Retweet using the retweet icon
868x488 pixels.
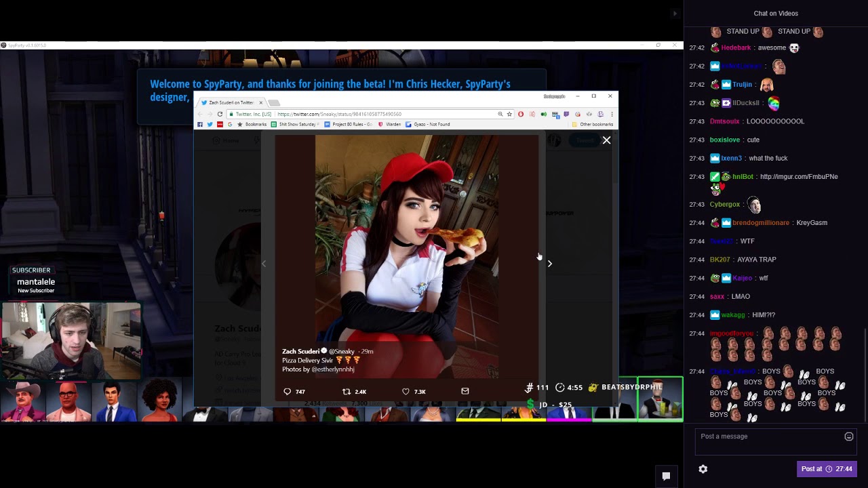(347, 392)
